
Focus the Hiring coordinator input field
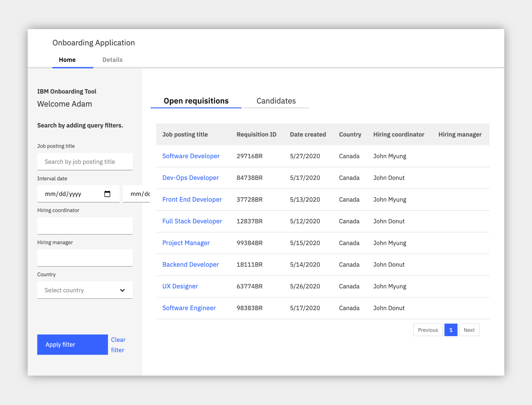coord(85,226)
